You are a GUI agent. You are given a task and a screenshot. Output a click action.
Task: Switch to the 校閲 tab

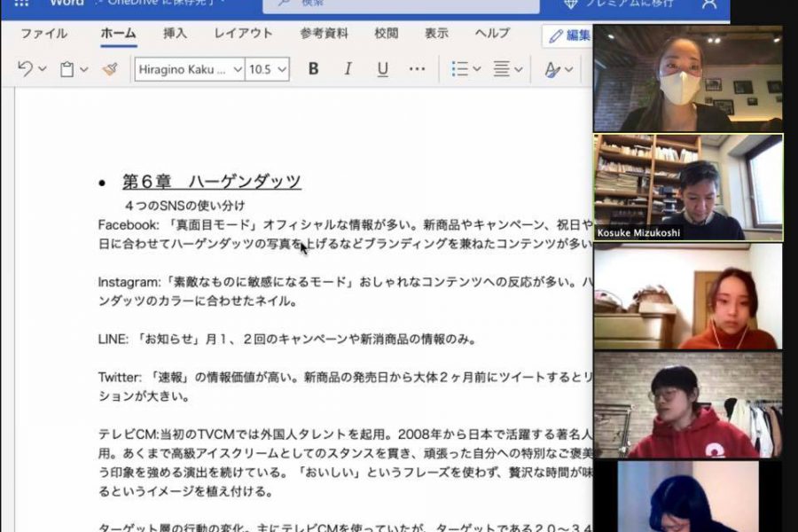click(x=387, y=34)
